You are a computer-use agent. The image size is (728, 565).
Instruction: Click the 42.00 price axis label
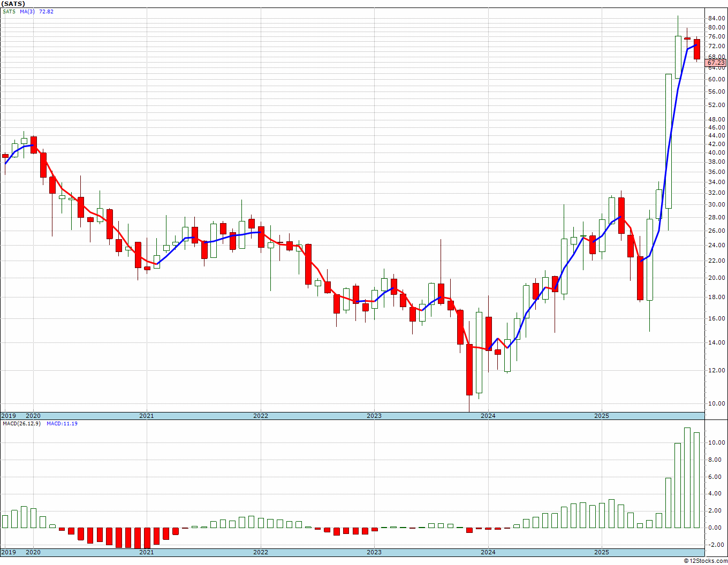[716, 144]
